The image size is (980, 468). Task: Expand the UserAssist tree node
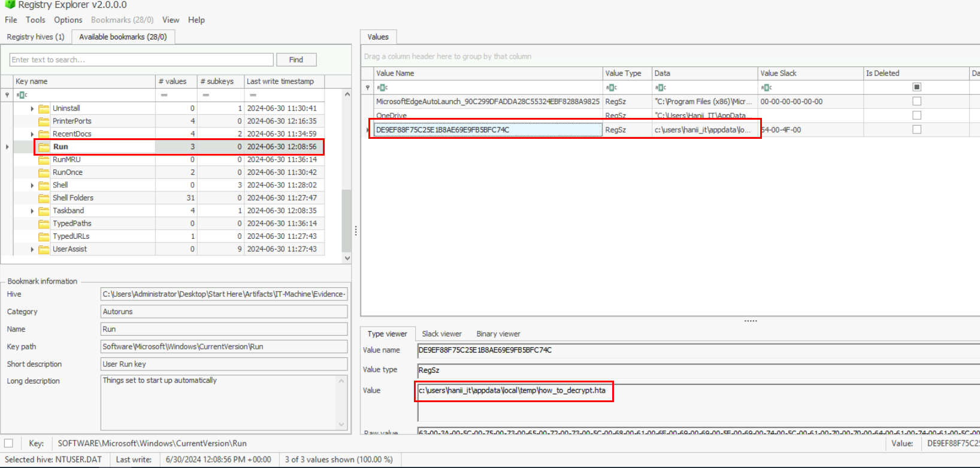click(x=32, y=249)
